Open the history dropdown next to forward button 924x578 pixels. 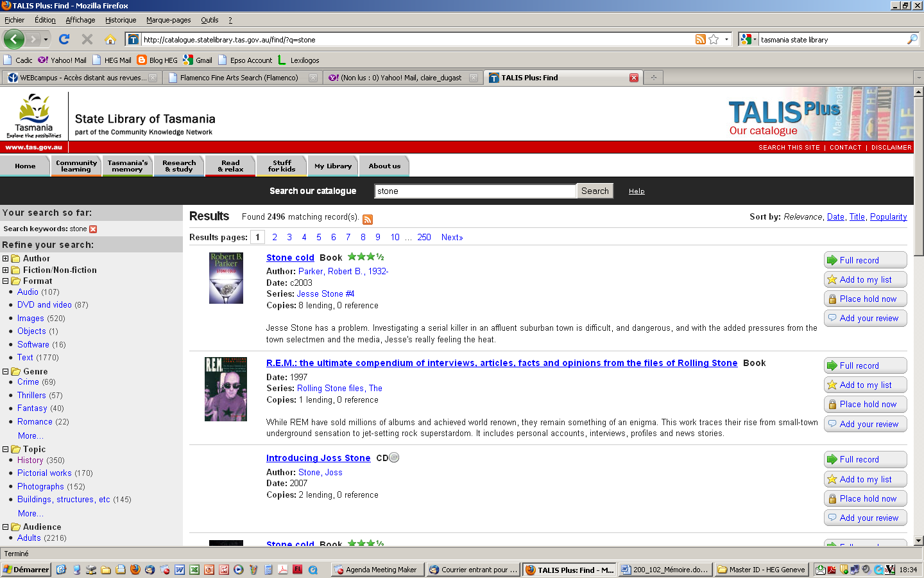pyautogui.click(x=46, y=39)
